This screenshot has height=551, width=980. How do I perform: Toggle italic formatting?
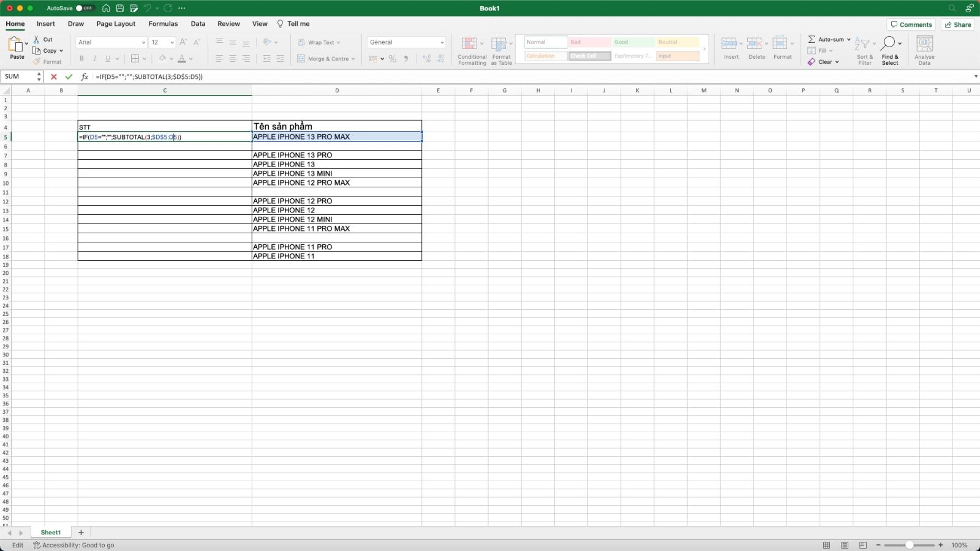point(94,58)
